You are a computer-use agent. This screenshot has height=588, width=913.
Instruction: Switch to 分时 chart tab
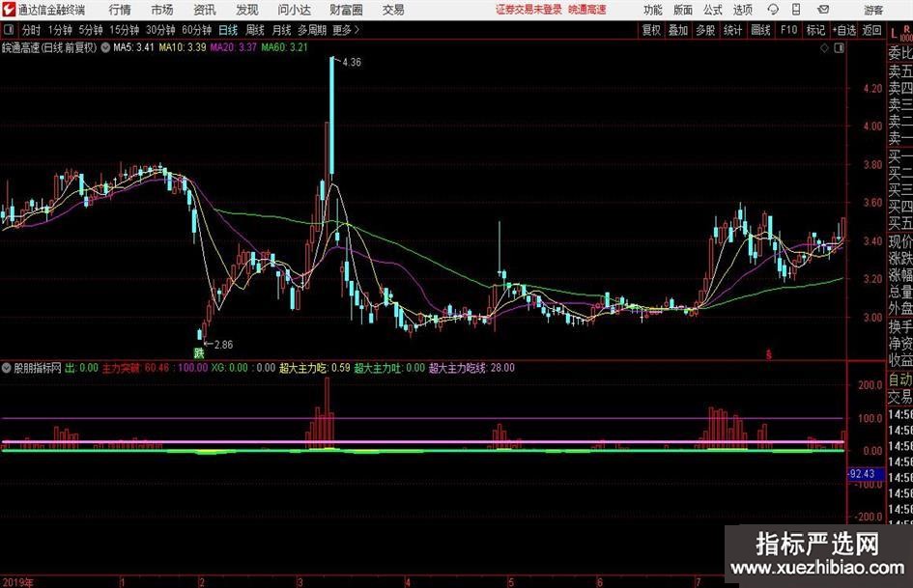pos(32,30)
